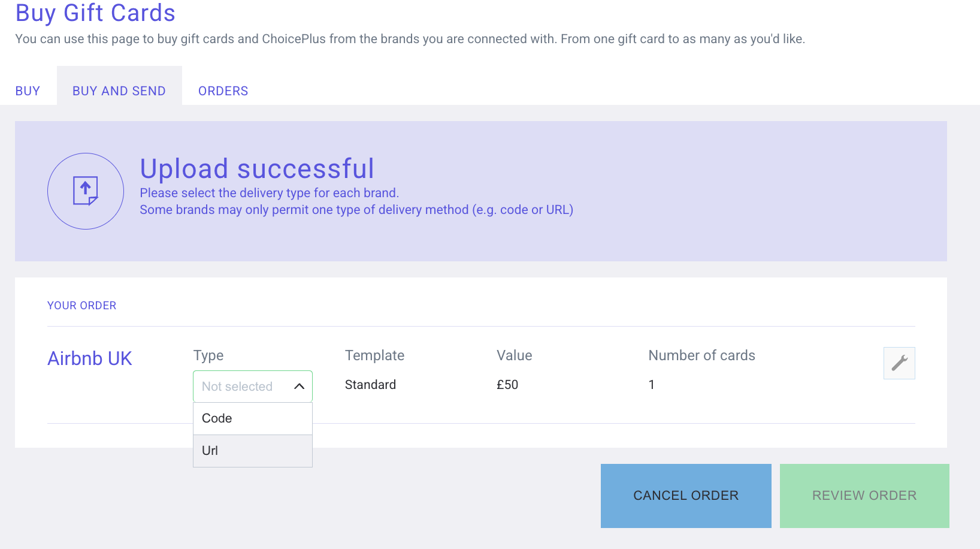Switch to the BUY tab
Image resolution: width=980 pixels, height=549 pixels.
tap(28, 91)
